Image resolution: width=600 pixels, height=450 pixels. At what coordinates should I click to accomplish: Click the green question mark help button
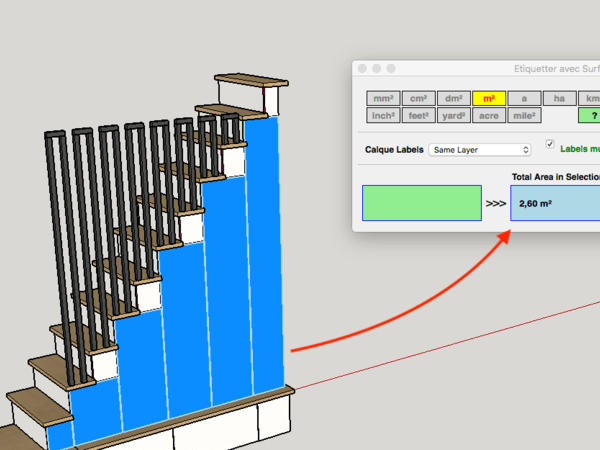pyautogui.click(x=594, y=115)
